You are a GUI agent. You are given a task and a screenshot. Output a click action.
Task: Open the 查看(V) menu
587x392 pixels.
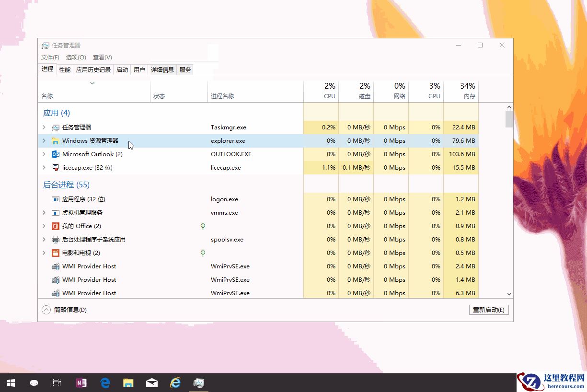pos(102,57)
